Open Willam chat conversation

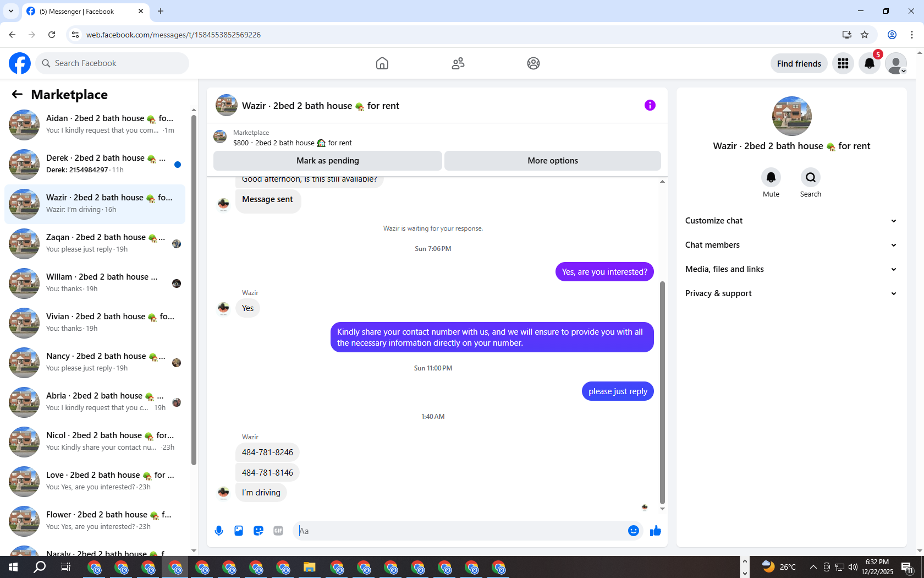point(95,283)
